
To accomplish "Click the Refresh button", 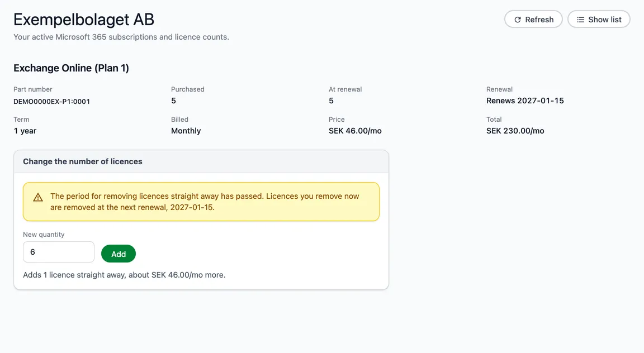I will (x=533, y=20).
